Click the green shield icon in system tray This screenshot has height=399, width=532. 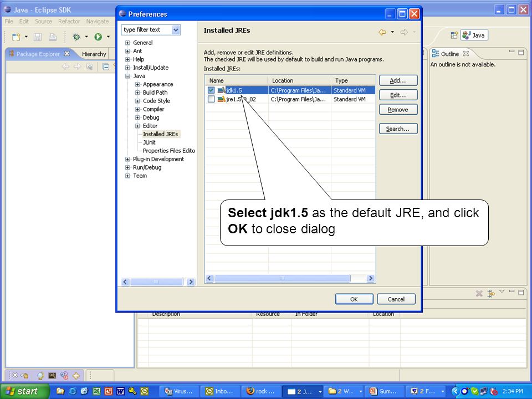[475, 391]
